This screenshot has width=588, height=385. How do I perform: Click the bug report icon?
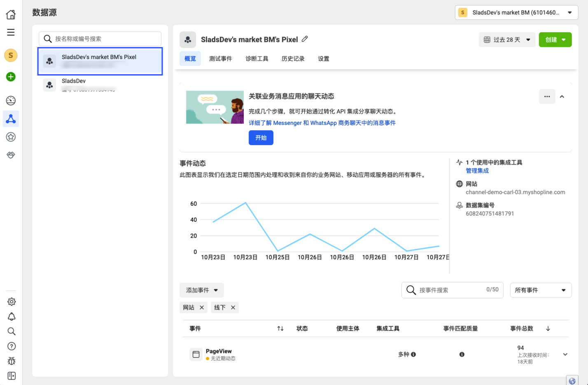click(x=12, y=361)
